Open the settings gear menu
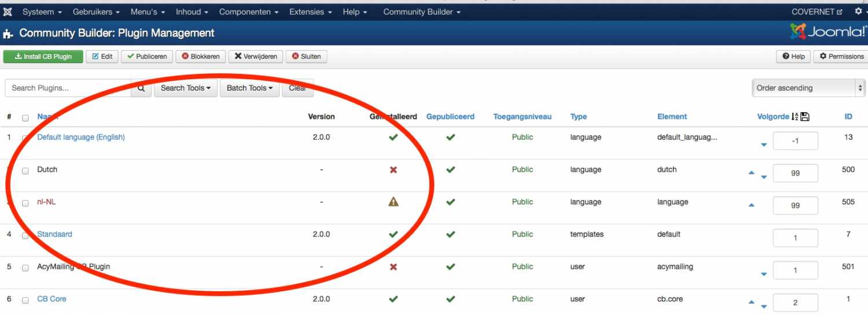The image size is (868, 315). (859, 12)
